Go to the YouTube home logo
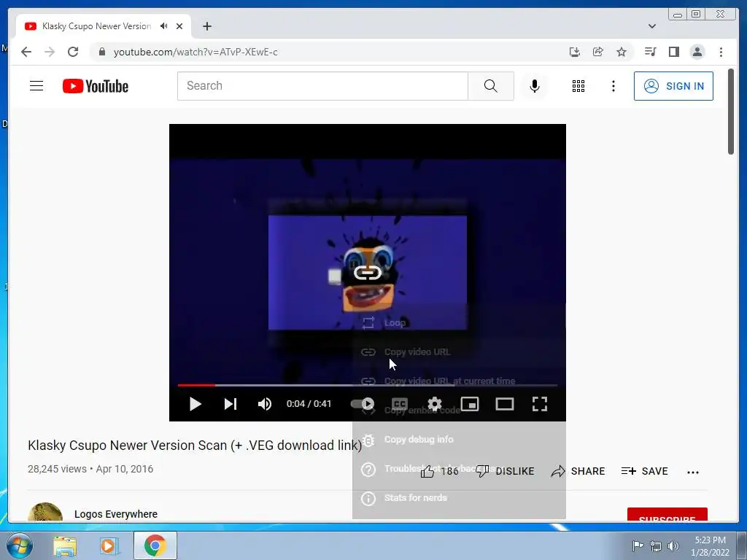This screenshot has width=747, height=560. tap(96, 86)
